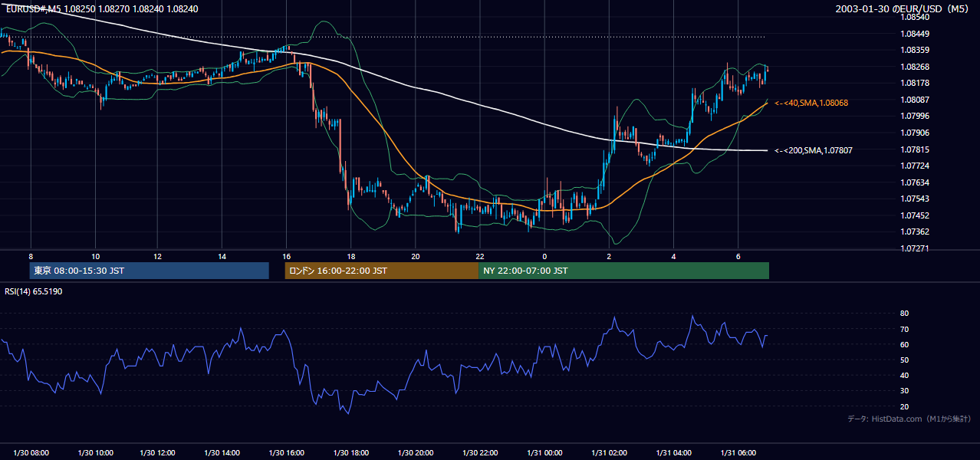The width and height of the screenshot is (980, 460).
Task: Click RSI scale level 40
Action: click(904, 375)
